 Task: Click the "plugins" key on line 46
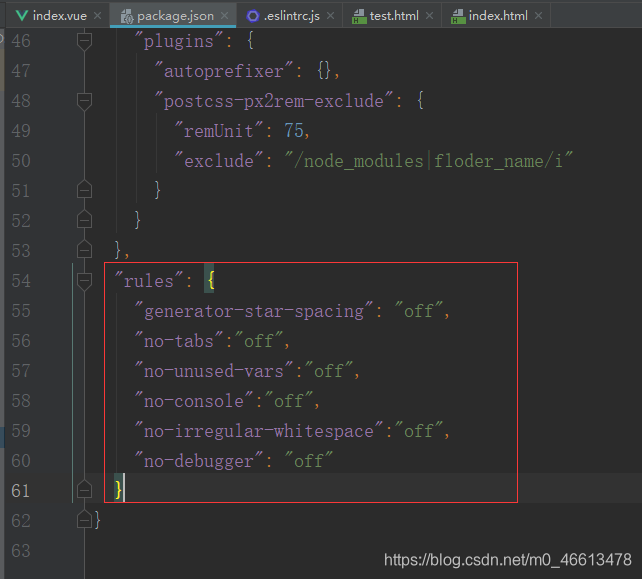coord(179,41)
